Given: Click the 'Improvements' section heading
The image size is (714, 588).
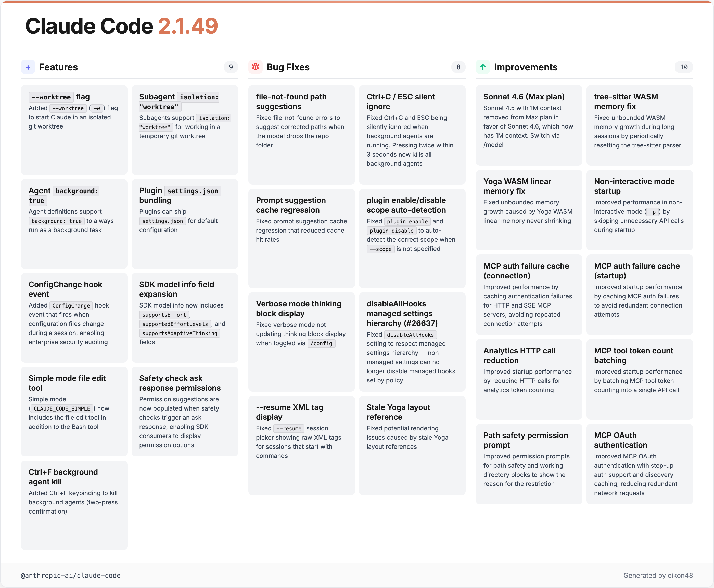Looking at the screenshot, I should click(x=526, y=67).
